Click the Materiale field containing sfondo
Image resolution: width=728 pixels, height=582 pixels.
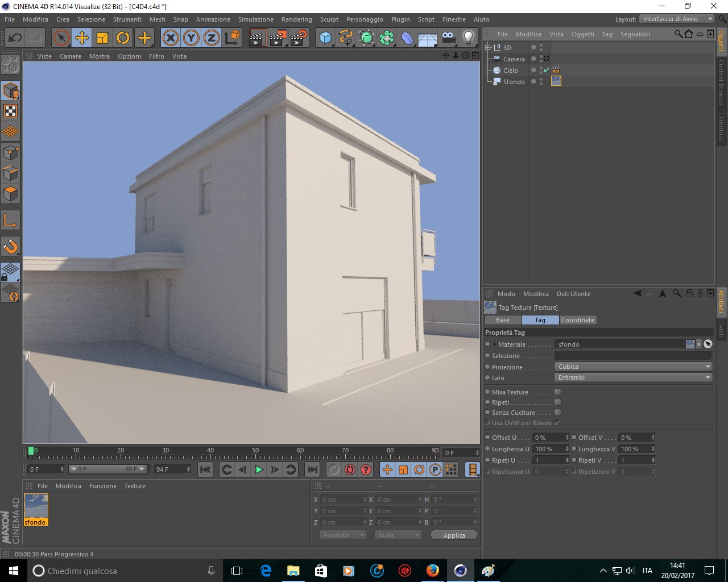621,344
